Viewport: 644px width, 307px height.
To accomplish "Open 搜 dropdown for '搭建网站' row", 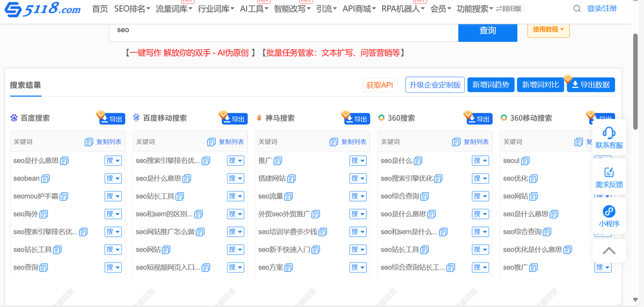I will 358,178.
